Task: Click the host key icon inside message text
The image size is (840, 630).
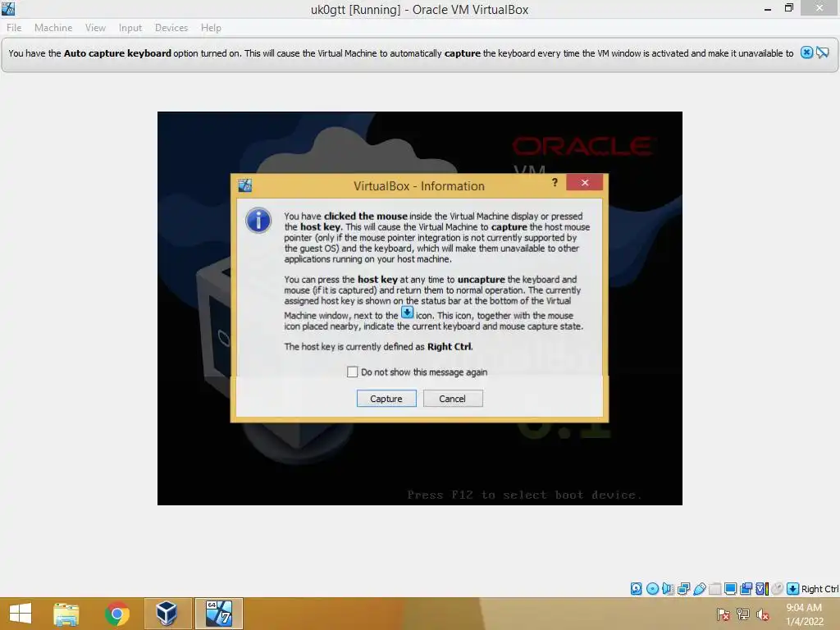Action: click(x=407, y=313)
